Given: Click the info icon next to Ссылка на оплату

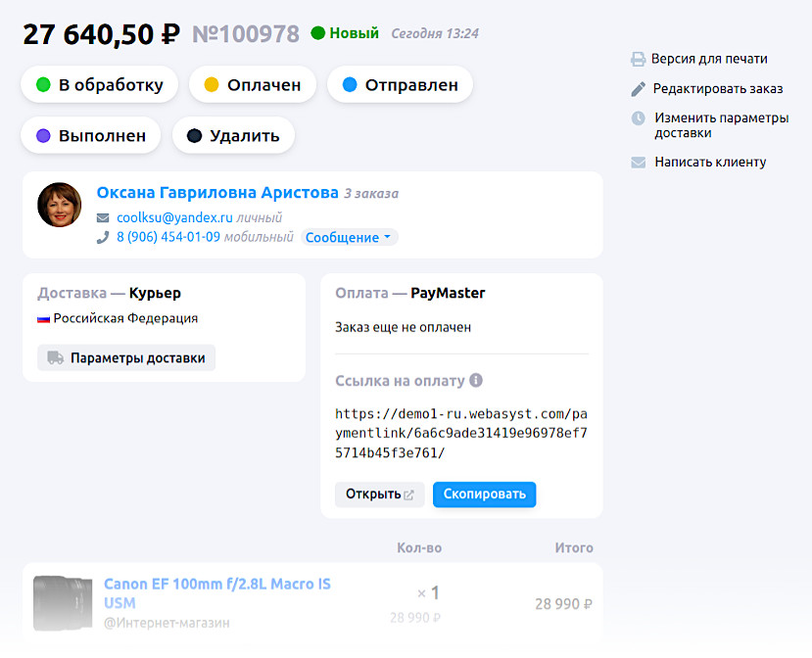Looking at the screenshot, I should point(474,380).
